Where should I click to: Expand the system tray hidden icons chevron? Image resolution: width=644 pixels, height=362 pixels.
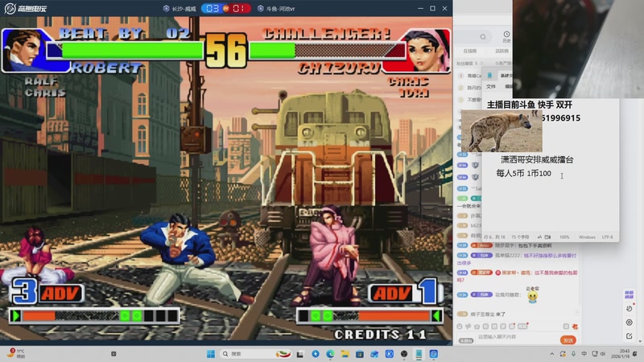(x=552, y=354)
